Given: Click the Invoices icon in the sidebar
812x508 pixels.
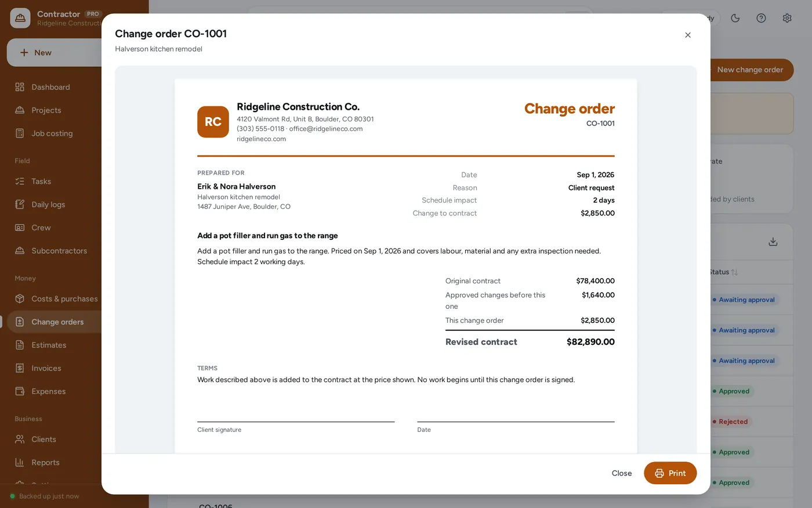Looking at the screenshot, I should (20, 368).
